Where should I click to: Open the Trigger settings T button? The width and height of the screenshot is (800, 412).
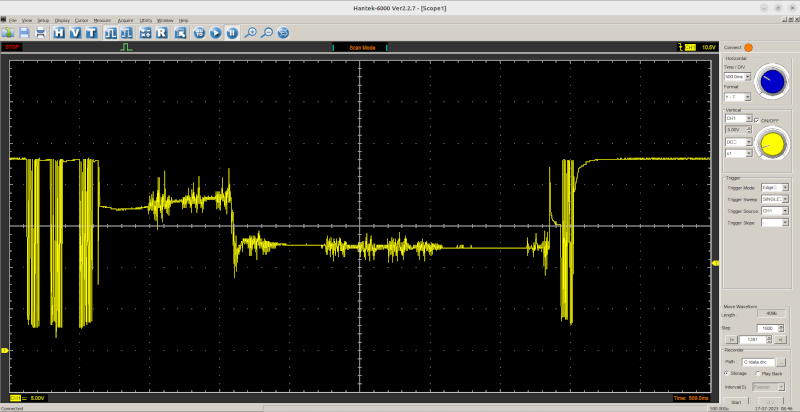(x=90, y=32)
